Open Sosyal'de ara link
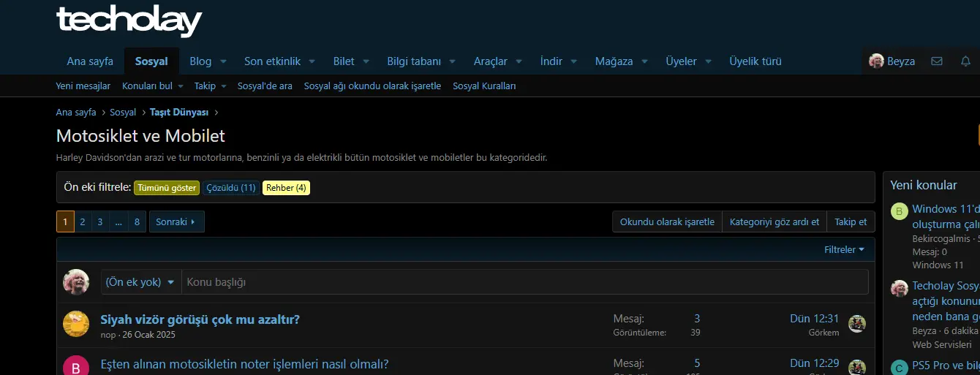 coord(265,86)
